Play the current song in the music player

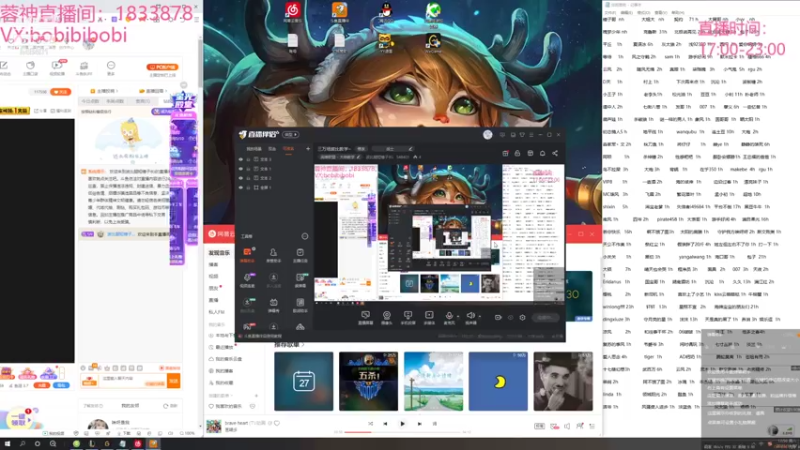(x=402, y=423)
